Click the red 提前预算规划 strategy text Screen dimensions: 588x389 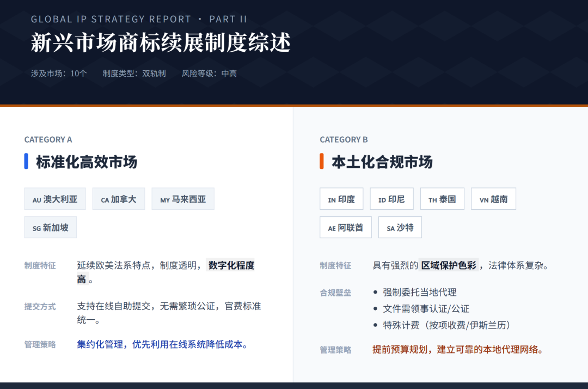[400, 350]
